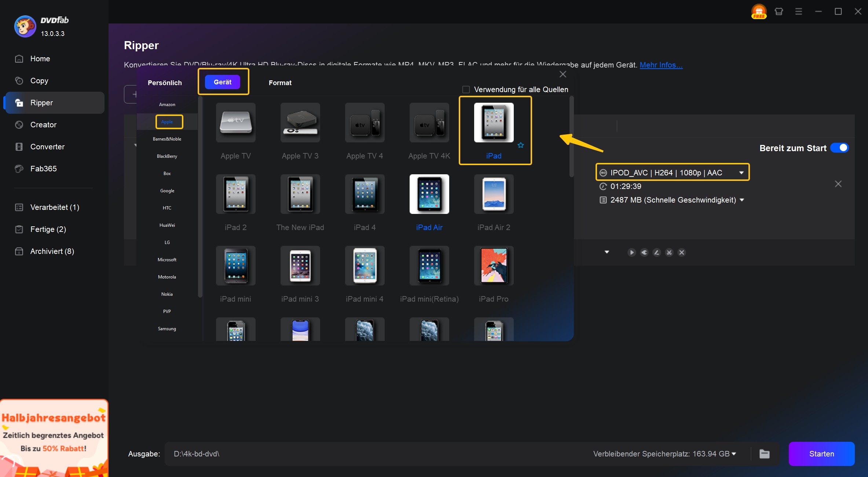
Task: Select HuaWei brand category
Action: [167, 225]
